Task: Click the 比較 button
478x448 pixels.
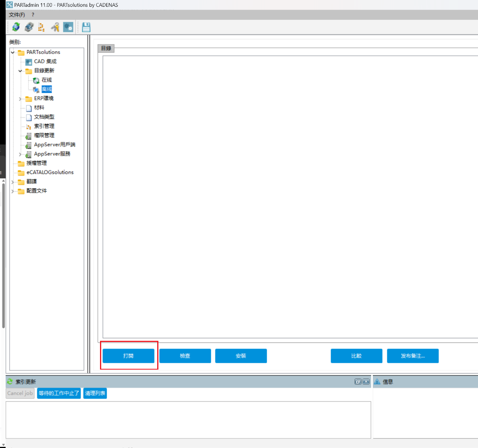Action: 356,356
